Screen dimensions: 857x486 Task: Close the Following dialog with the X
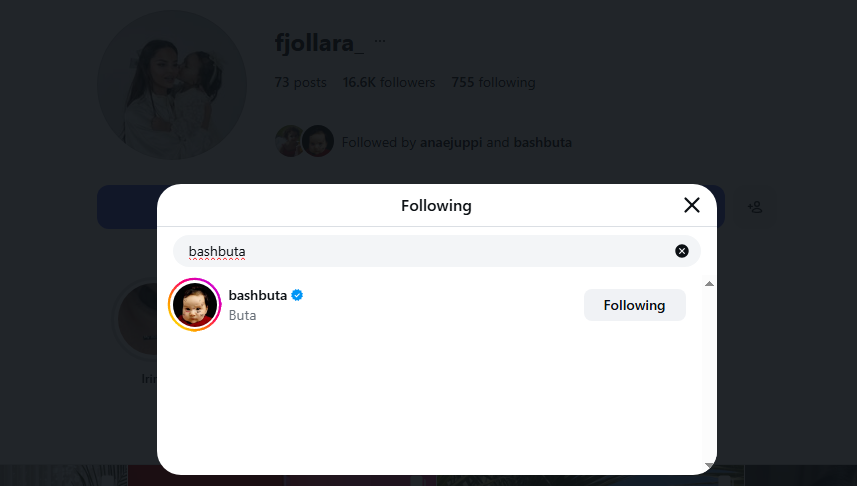[x=691, y=205]
